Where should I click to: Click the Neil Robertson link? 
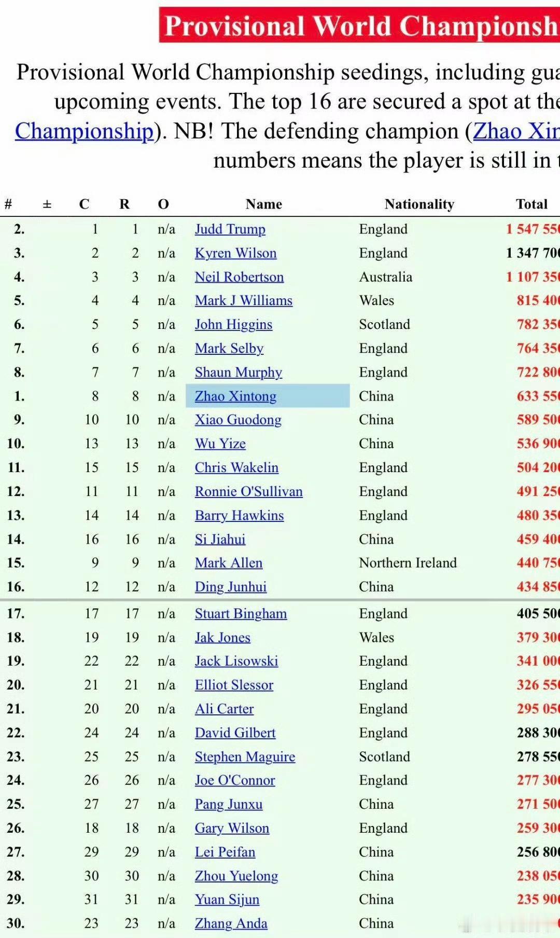239,277
